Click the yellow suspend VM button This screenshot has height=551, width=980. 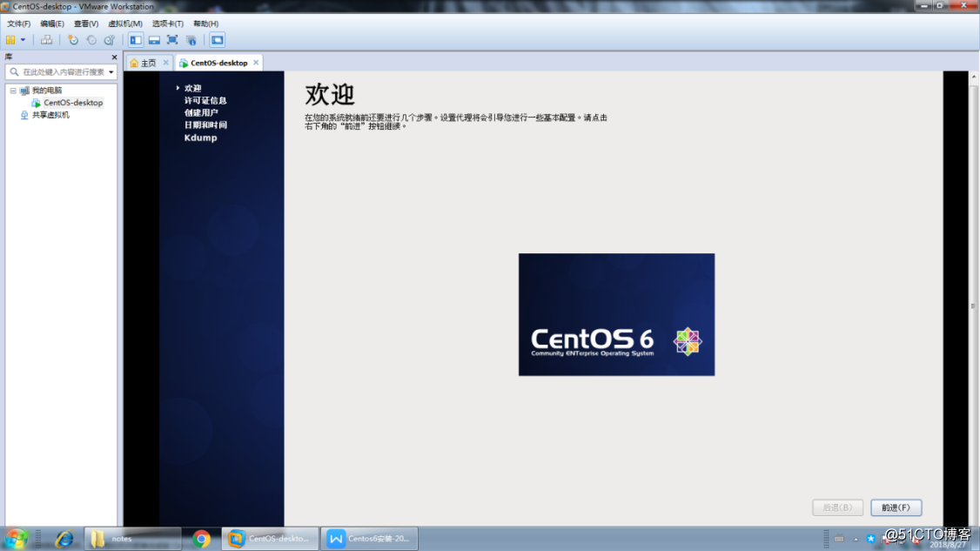tap(10, 40)
